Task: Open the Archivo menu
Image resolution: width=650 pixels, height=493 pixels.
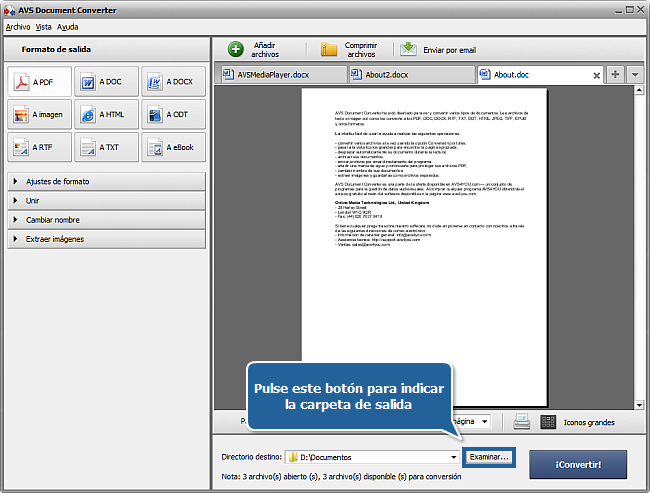Action: [18, 27]
